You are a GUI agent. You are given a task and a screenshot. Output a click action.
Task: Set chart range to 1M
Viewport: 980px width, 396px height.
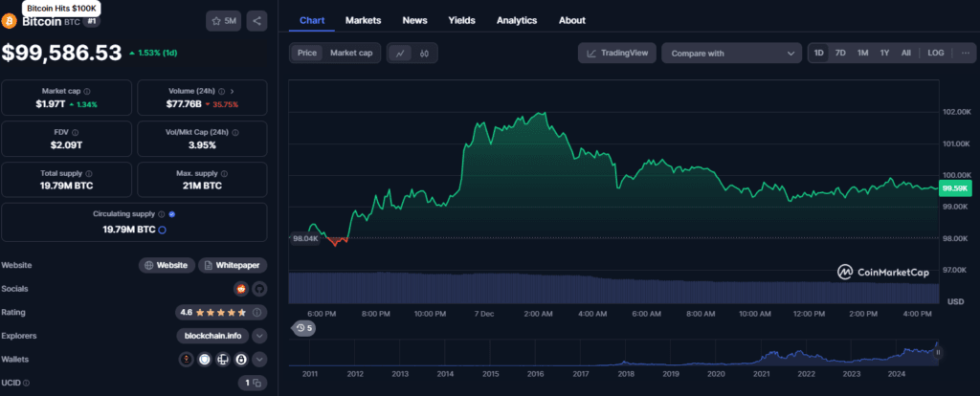point(862,54)
